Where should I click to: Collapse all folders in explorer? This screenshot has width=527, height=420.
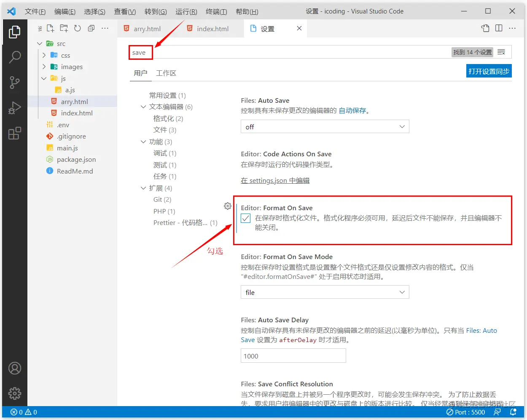[91, 28]
